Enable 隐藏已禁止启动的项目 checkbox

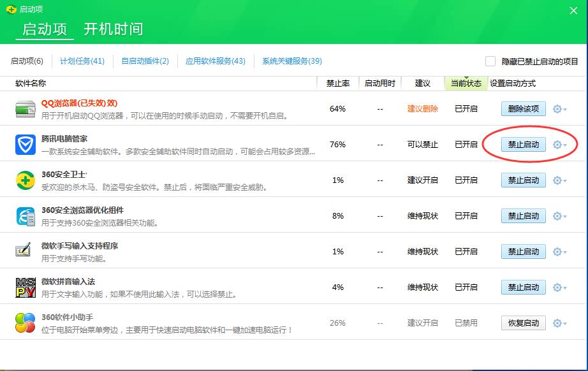coord(490,61)
